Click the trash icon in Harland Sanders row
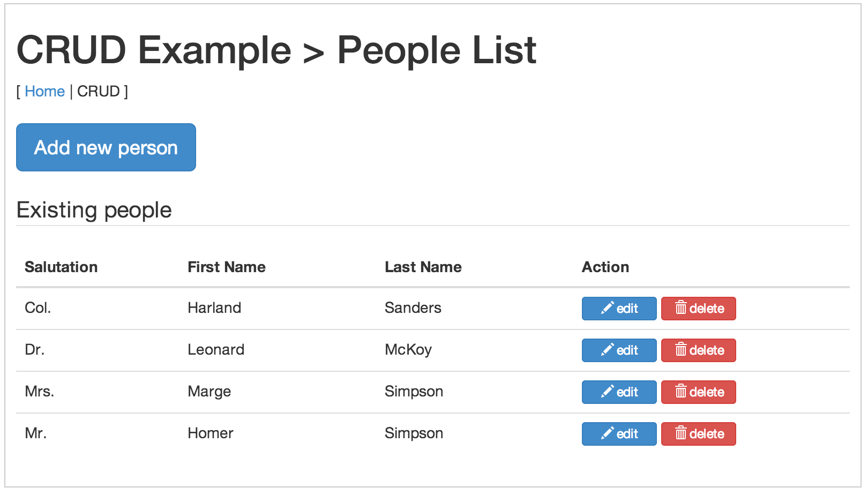The width and height of the screenshot is (868, 495). [680, 308]
